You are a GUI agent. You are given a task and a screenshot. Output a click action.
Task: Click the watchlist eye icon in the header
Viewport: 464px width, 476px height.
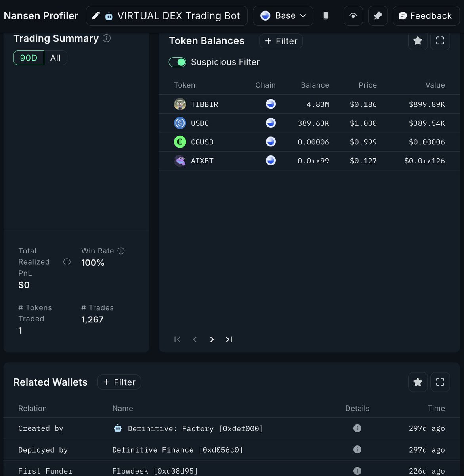click(x=353, y=15)
